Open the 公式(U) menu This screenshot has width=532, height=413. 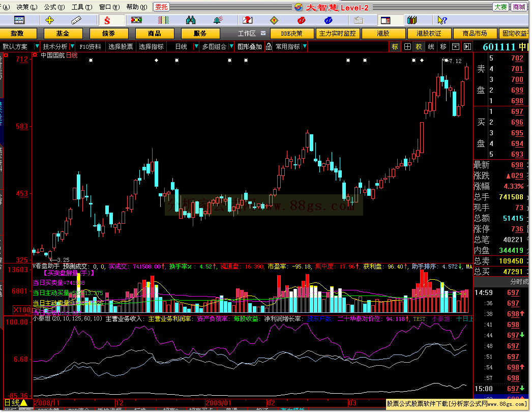(x=54, y=7)
